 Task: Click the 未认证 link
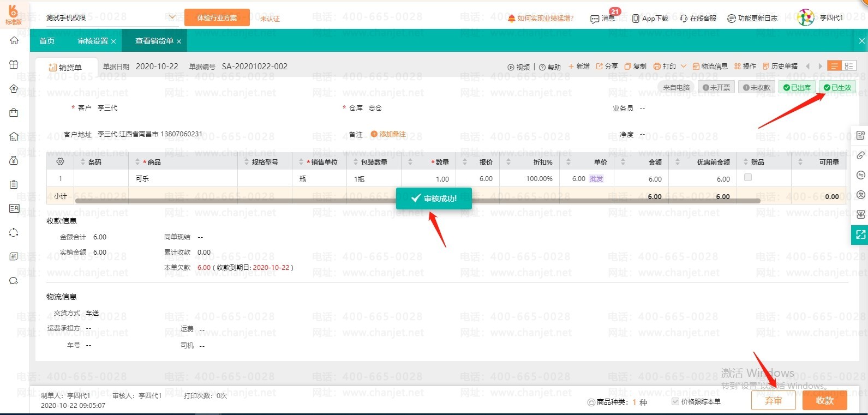[x=270, y=19]
